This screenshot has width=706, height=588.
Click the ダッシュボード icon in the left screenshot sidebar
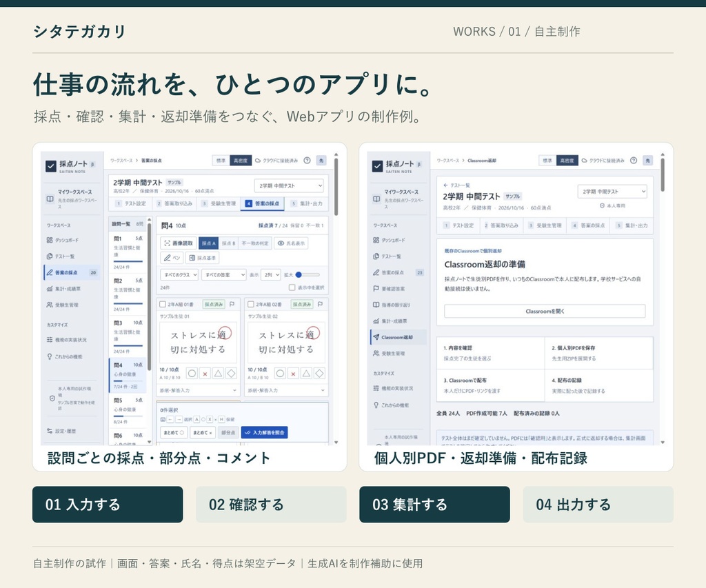pyautogui.click(x=50, y=240)
